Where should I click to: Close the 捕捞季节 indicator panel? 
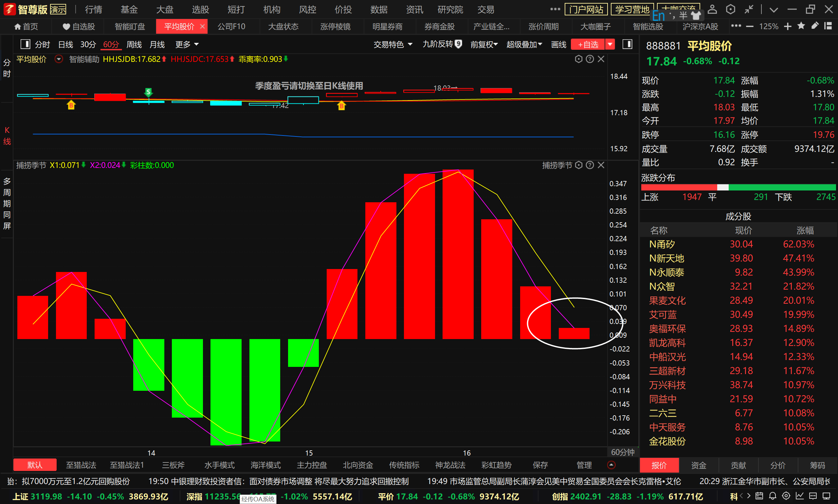click(601, 165)
